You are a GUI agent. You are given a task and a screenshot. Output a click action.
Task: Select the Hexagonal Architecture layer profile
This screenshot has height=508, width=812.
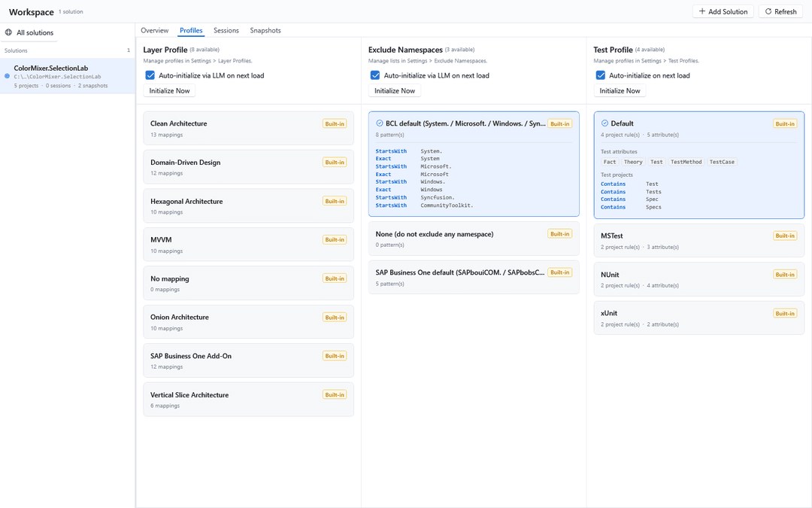click(249, 205)
